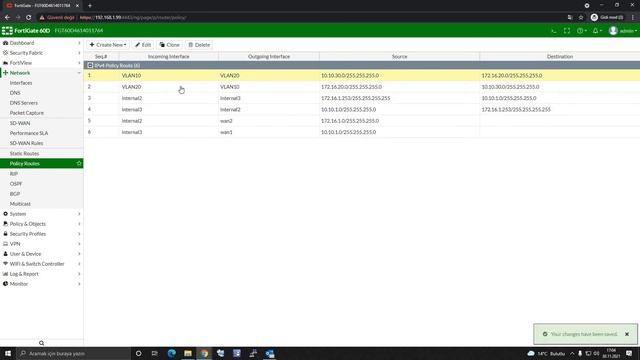The image size is (640, 360).
Task: Open the help menu icon in header
Action: [x=582, y=31]
